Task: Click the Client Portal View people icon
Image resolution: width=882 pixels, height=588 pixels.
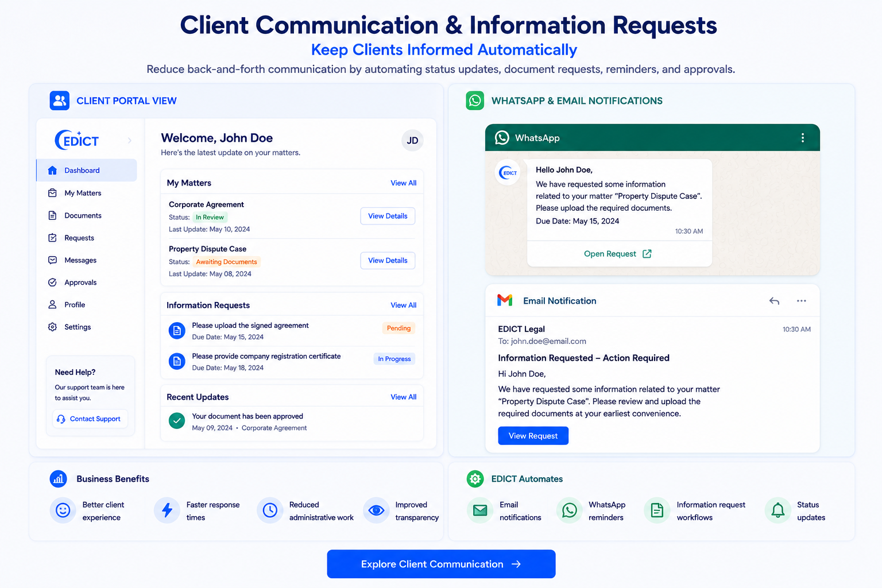Action: pos(59,100)
